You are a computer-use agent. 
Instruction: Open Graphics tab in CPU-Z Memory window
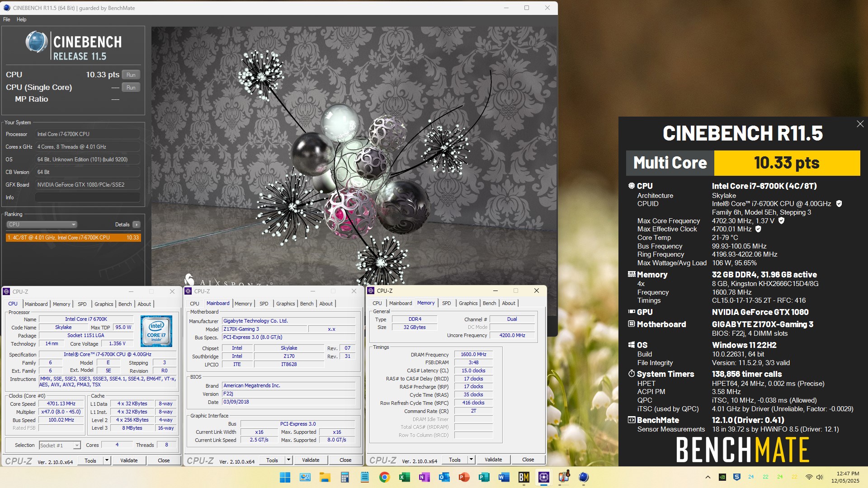click(x=468, y=303)
